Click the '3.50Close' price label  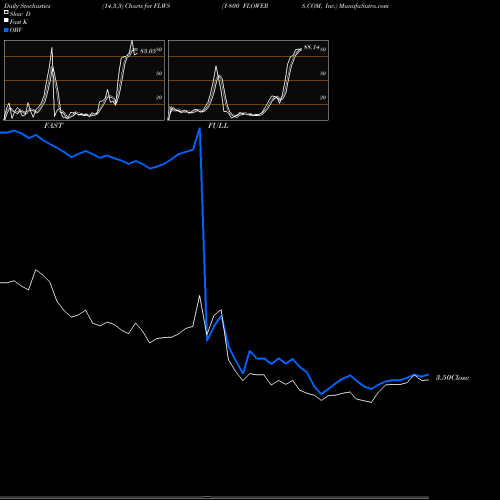[x=452, y=378]
